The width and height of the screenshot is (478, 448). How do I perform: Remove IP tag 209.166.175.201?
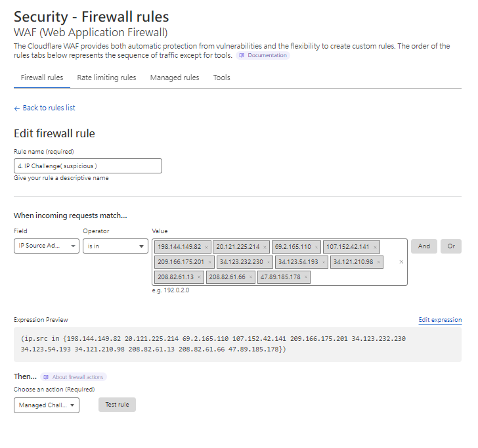209,262
